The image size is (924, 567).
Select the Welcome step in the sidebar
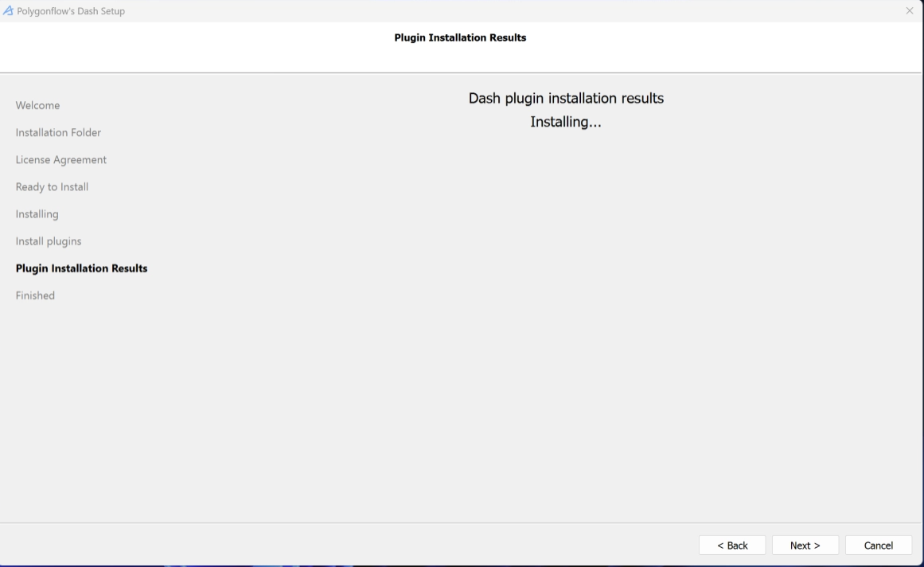[x=37, y=105]
